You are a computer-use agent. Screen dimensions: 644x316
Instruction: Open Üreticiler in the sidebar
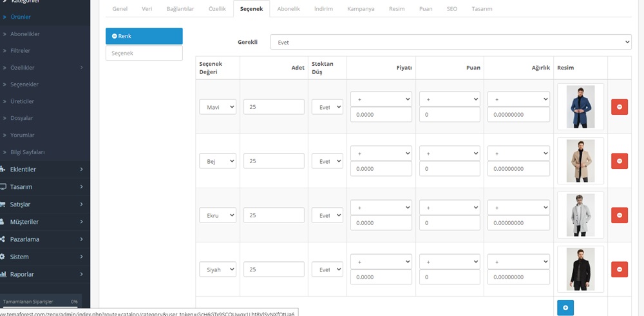coord(22,101)
